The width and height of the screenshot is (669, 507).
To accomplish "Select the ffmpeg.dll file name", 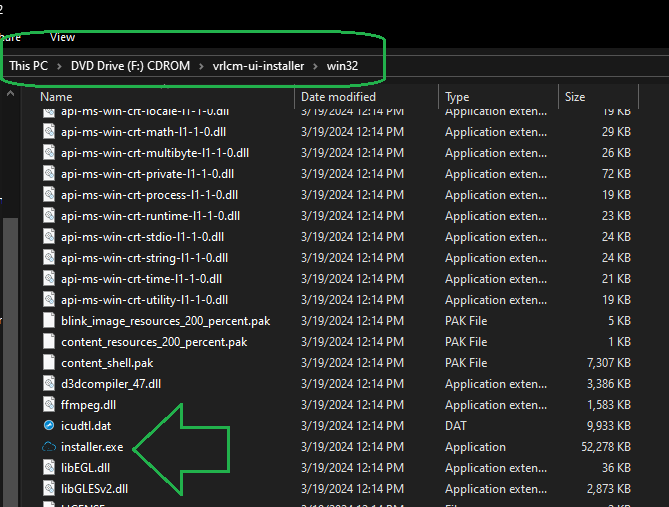I will point(88,405).
